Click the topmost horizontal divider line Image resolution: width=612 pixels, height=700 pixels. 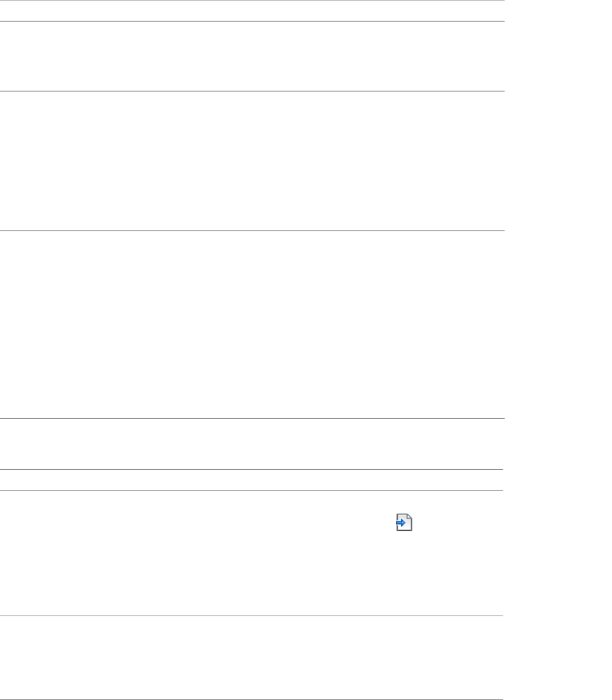(252, 1)
